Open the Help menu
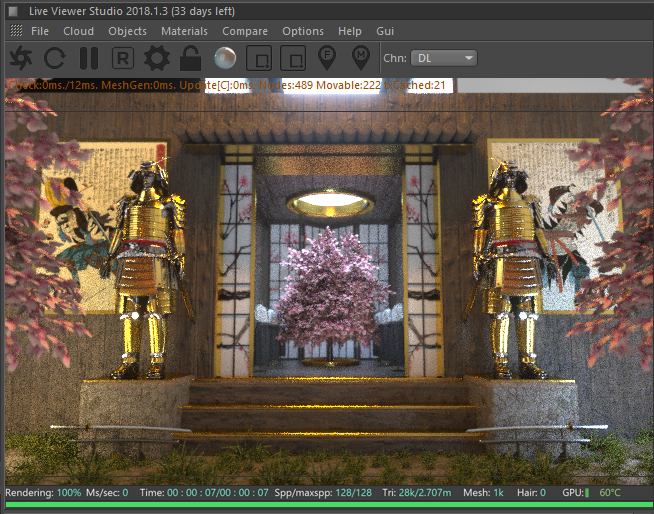 pyautogui.click(x=350, y=31)
